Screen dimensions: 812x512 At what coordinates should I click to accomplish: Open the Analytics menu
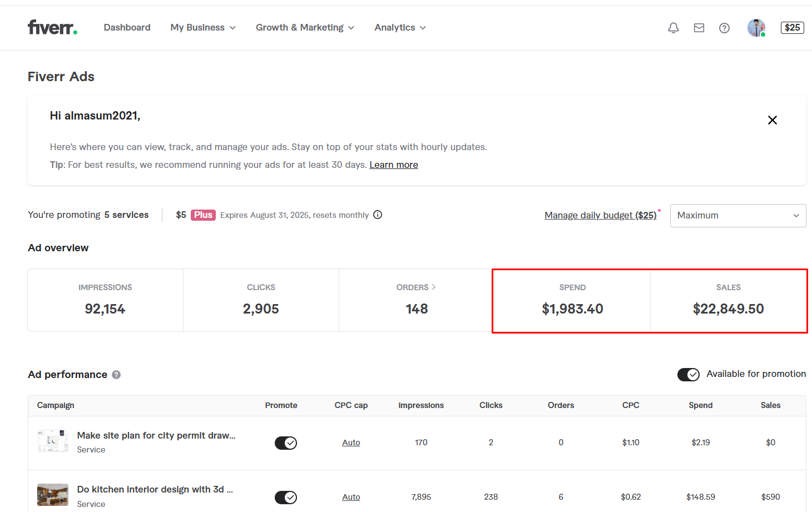pyautogui.click(x=400, y=28)
